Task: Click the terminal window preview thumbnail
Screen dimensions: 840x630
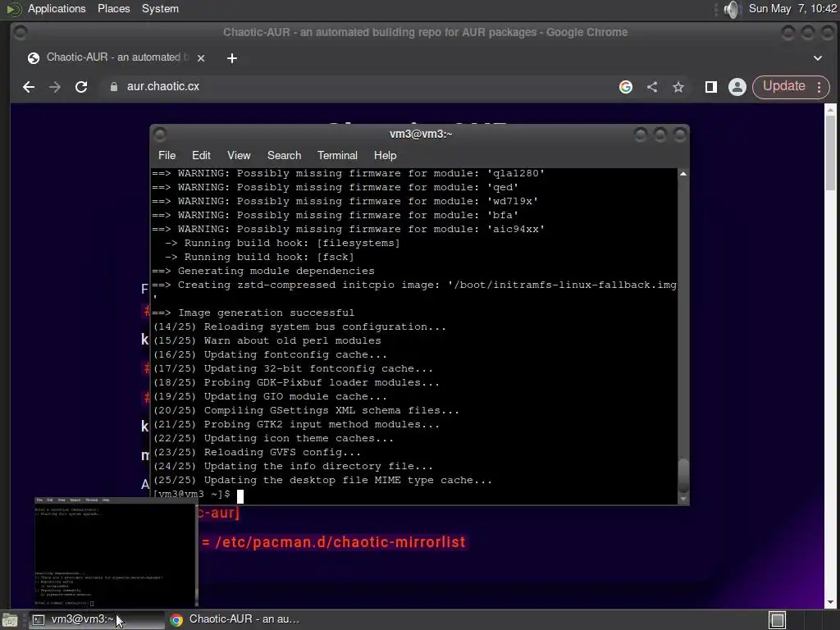Action: pyautogui.click(x=116, y=553)
